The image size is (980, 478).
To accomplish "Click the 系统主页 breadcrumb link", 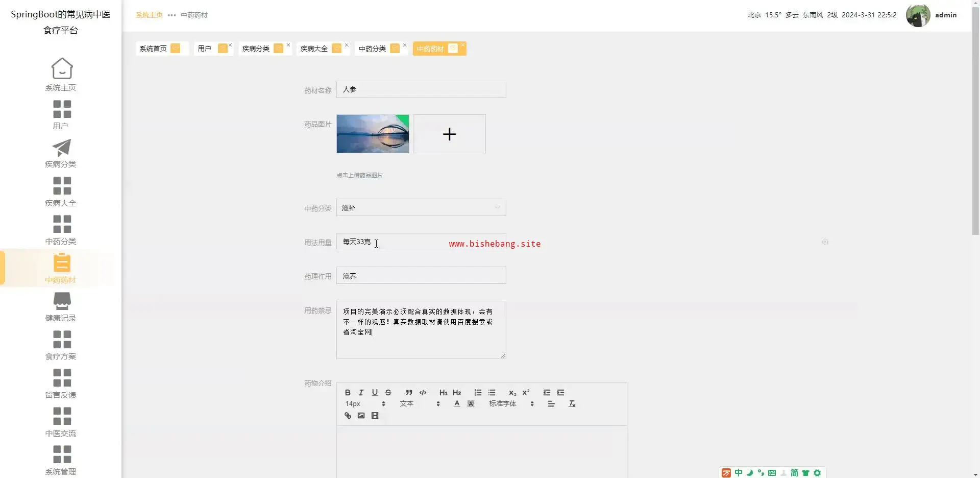I will 149,15.
